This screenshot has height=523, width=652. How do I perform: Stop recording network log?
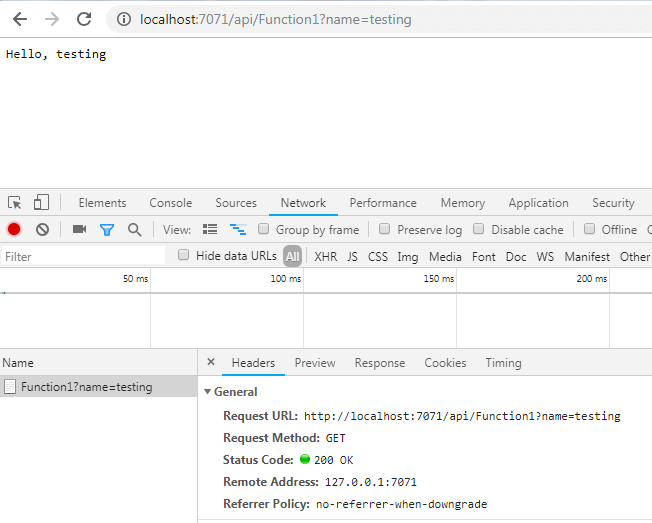coord(14,229)
